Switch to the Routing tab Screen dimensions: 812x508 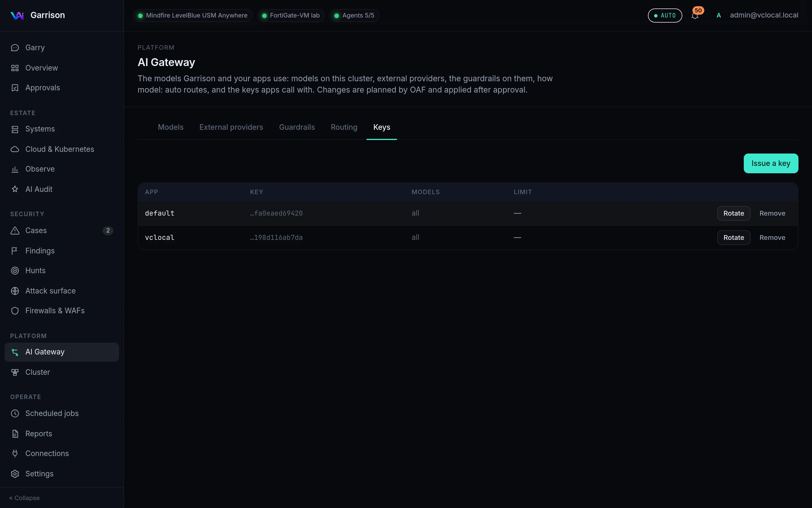(x=344, y=127)
